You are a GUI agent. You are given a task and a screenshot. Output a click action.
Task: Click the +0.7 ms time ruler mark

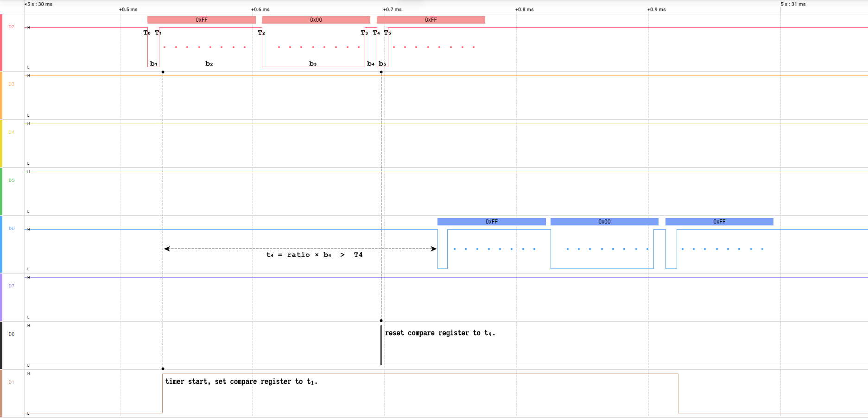(392, 10)
